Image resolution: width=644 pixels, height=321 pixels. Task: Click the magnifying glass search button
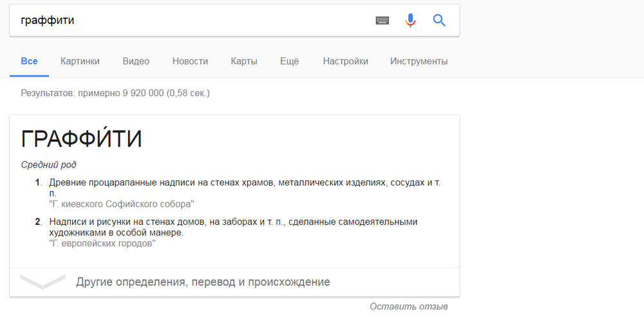(439, 21)
